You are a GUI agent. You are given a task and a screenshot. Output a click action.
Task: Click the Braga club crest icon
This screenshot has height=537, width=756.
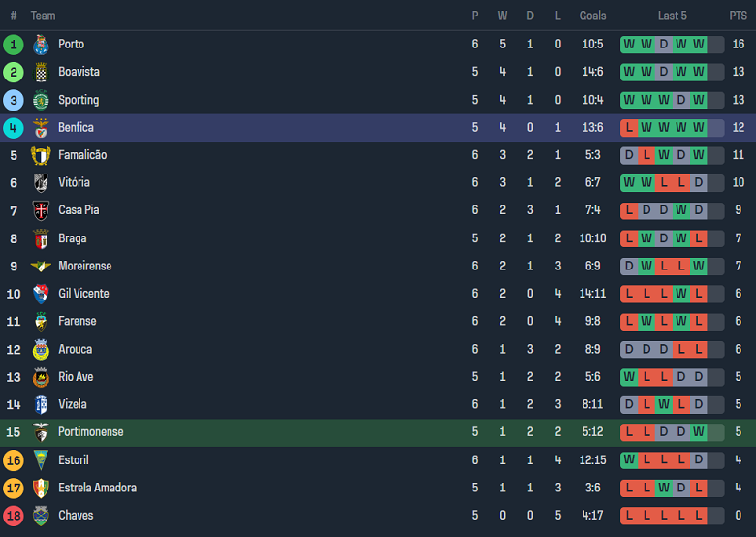tap(41, 238)
